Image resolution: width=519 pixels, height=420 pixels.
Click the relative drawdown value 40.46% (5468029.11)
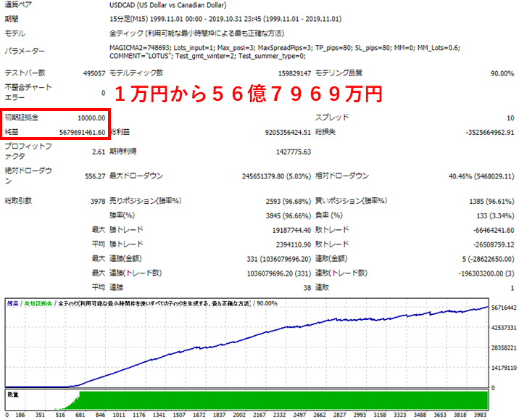[x=481, y=176]
